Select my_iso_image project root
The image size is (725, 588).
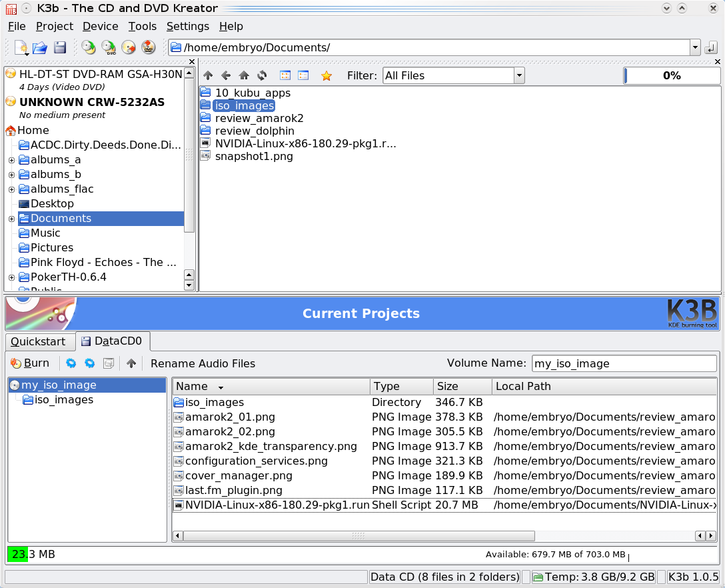pos(87,385)
